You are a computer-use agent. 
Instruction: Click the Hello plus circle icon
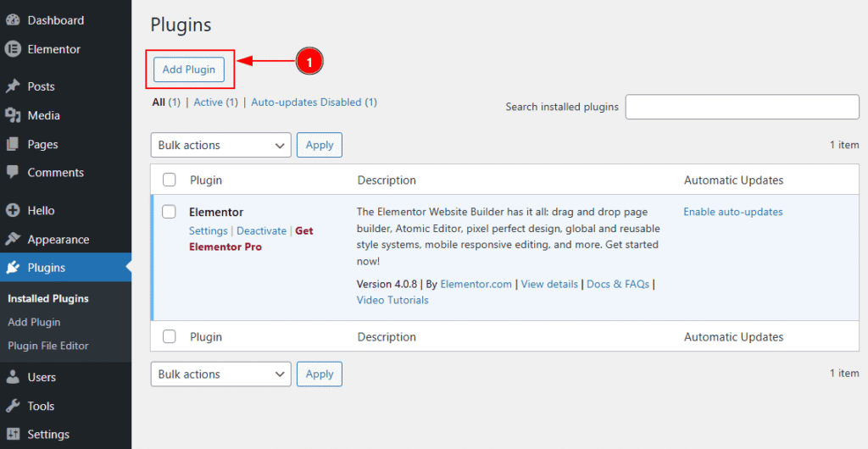pos(12,210)
